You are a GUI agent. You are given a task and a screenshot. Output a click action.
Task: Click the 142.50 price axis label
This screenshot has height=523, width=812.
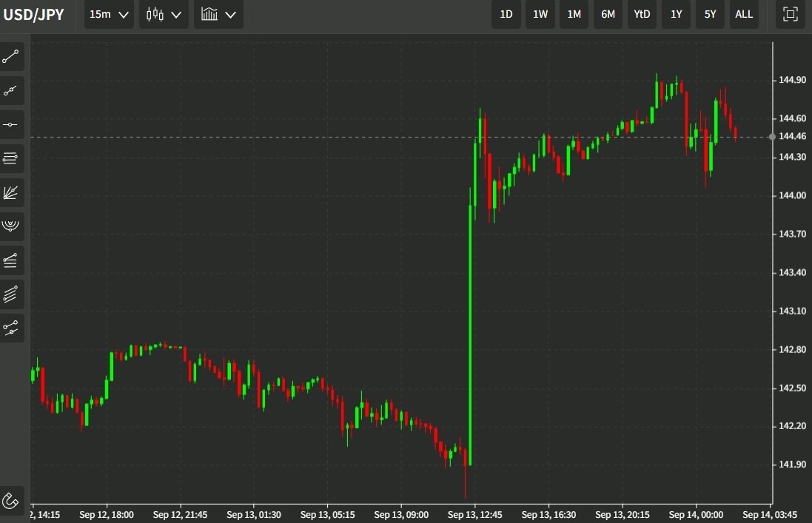792,388
